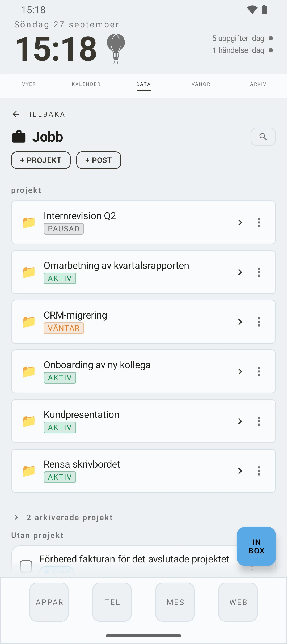The width and height of the screenshot is (287, 644).
Task: Open task Förbered fakturan för det avslutade projektet
Action: [x=134, y=559]
